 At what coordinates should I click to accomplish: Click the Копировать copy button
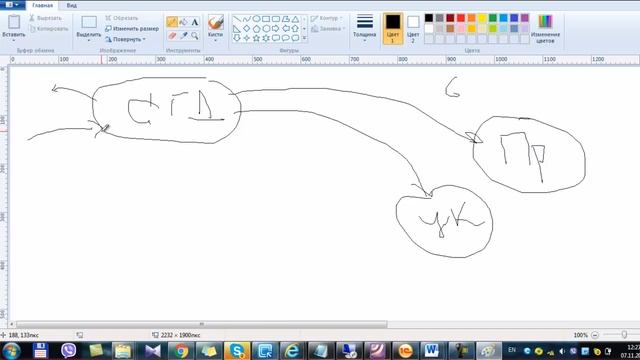tap(49, 29)
